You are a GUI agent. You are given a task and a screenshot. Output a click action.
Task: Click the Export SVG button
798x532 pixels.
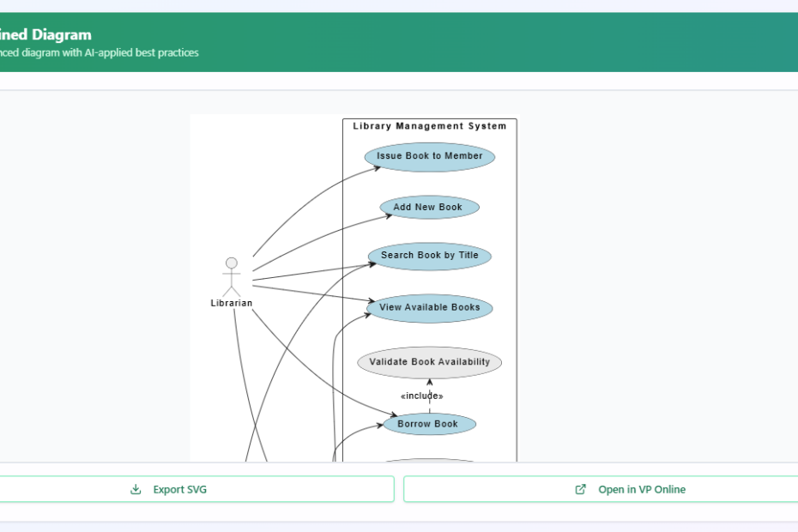196,489
